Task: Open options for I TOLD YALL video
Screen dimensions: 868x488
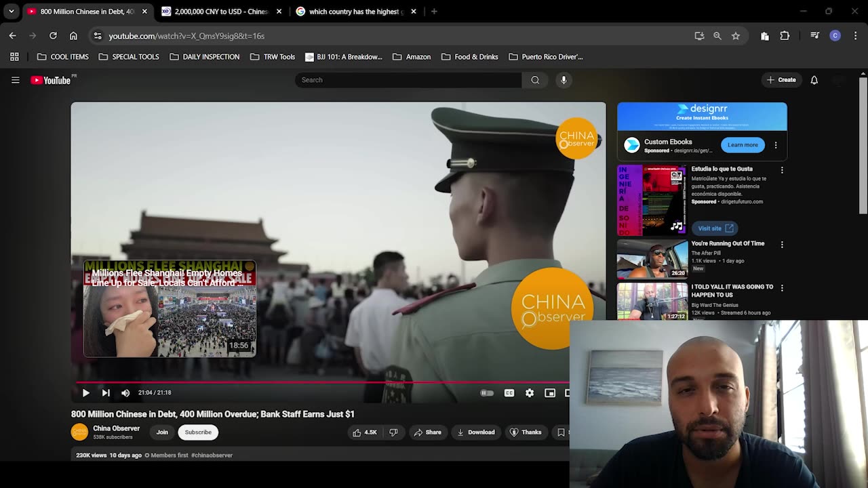Action: click(x=782, y=288)
